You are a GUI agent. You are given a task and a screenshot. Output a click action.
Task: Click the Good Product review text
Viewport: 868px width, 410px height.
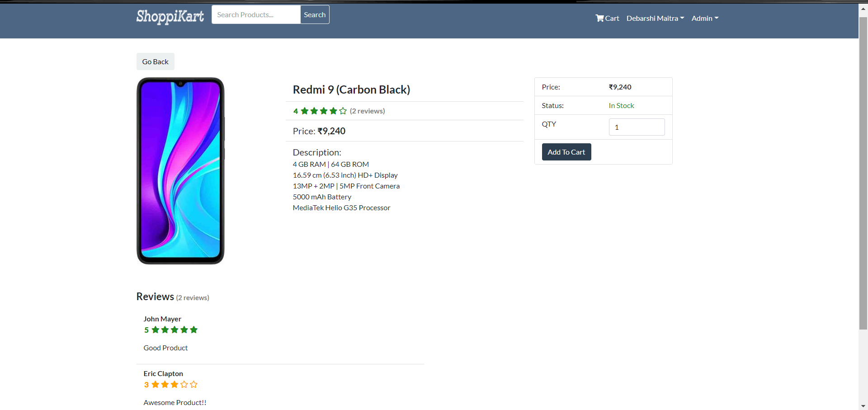click(x=165, y=348)
